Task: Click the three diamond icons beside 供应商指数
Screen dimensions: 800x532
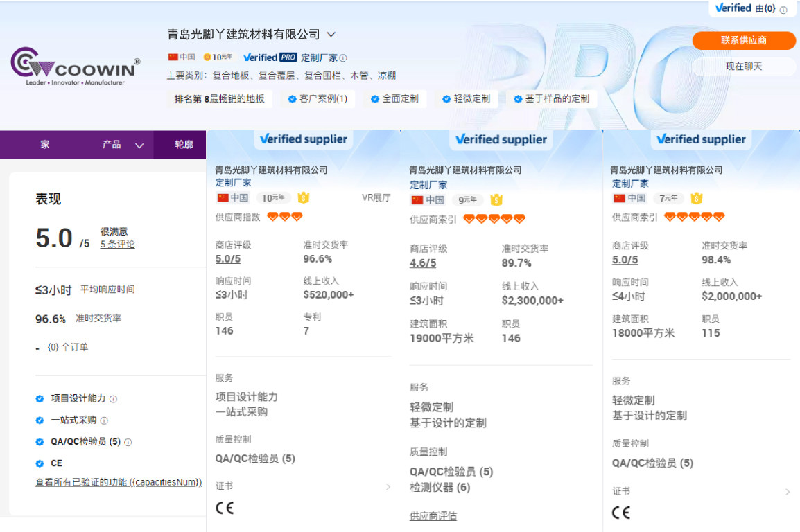Action: [285, 217]
